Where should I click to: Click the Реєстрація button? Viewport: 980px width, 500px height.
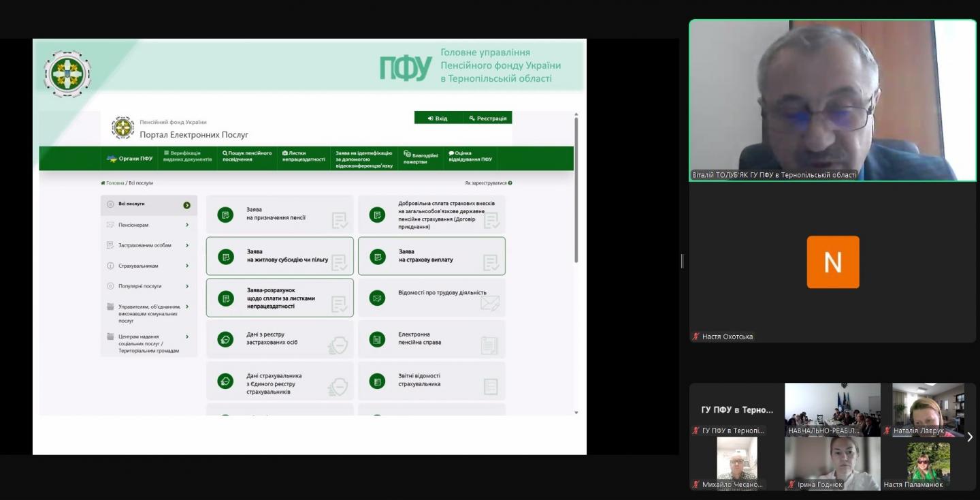pos(488,118)
